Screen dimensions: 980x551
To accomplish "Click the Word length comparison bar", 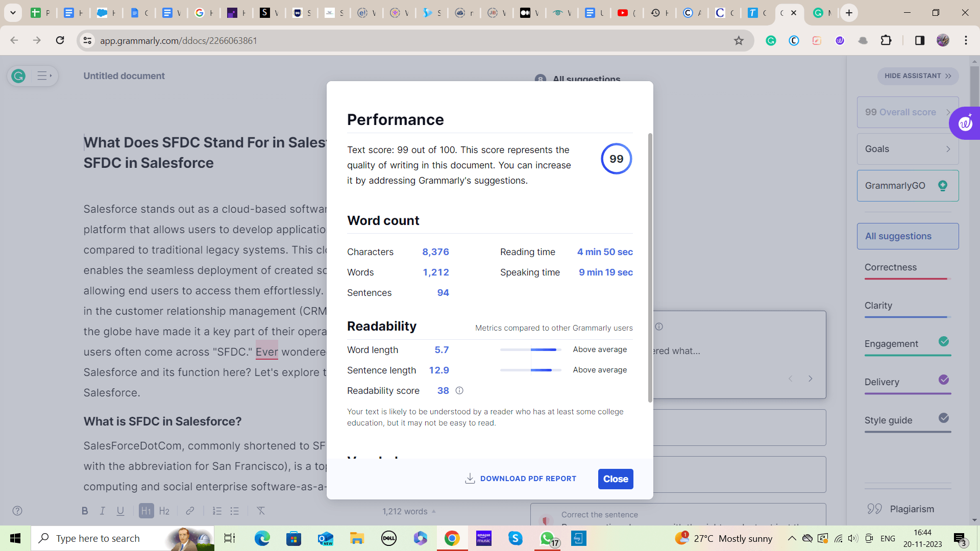I will pos(531,349).
